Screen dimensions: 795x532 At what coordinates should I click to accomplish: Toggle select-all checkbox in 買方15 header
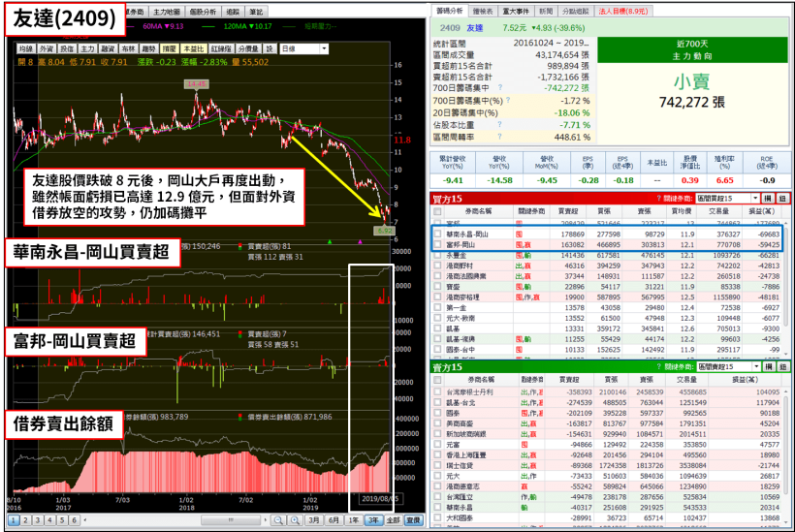pos(437,211)
